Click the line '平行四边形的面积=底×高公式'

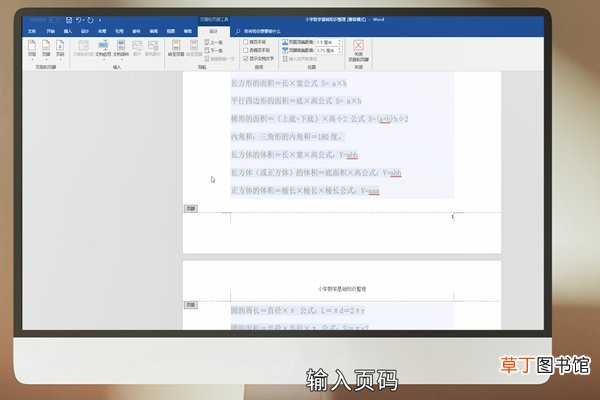click(296, 101)
